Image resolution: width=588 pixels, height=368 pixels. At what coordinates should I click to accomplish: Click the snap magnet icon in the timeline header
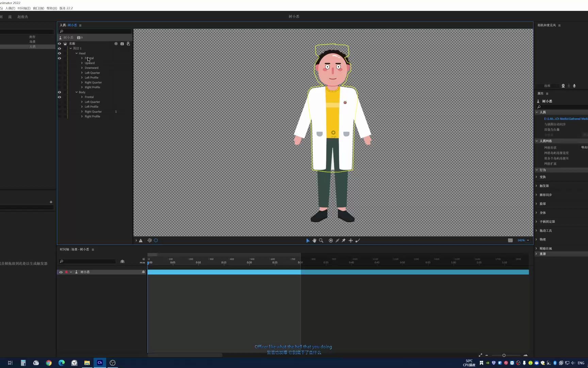click(x=122, y=261)
